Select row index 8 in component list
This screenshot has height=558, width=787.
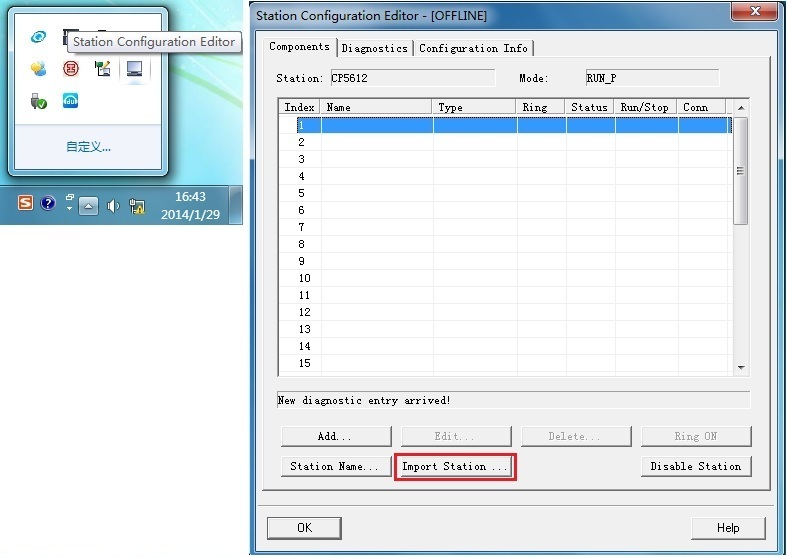pyautogui.click(x=505, y=244)
